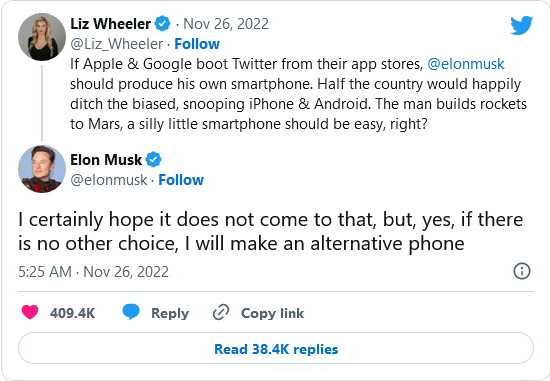550x381 pixels.
Task: Click the Twitter bird logo
Action: pos(522,25)
